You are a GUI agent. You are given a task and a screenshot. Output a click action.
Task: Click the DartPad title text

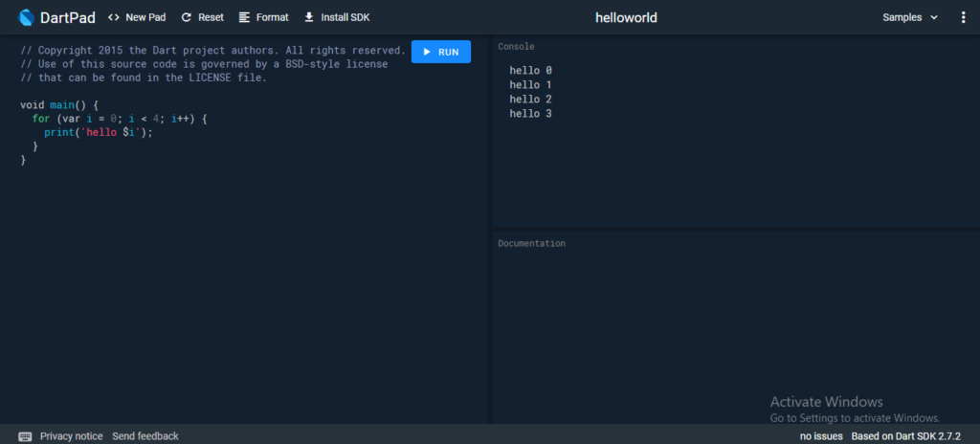68,17
